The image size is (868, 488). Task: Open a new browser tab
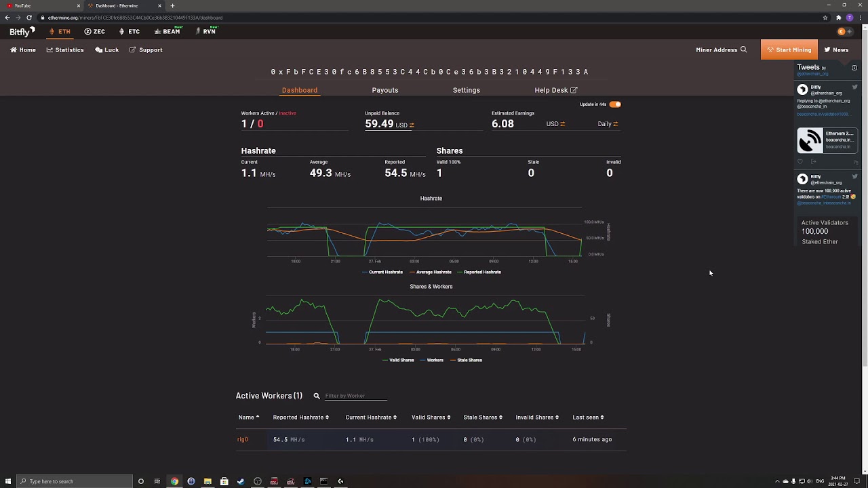tap(172, 5)
